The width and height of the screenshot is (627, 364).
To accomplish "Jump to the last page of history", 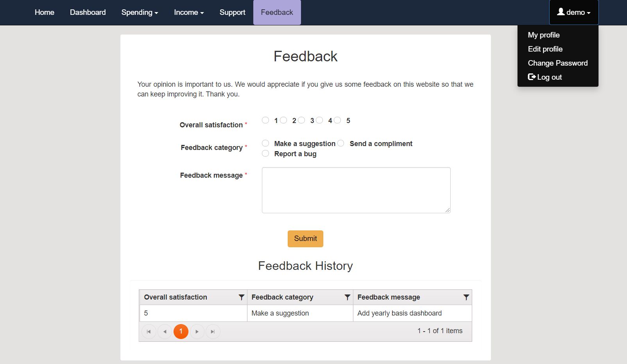I will [213, 332].
